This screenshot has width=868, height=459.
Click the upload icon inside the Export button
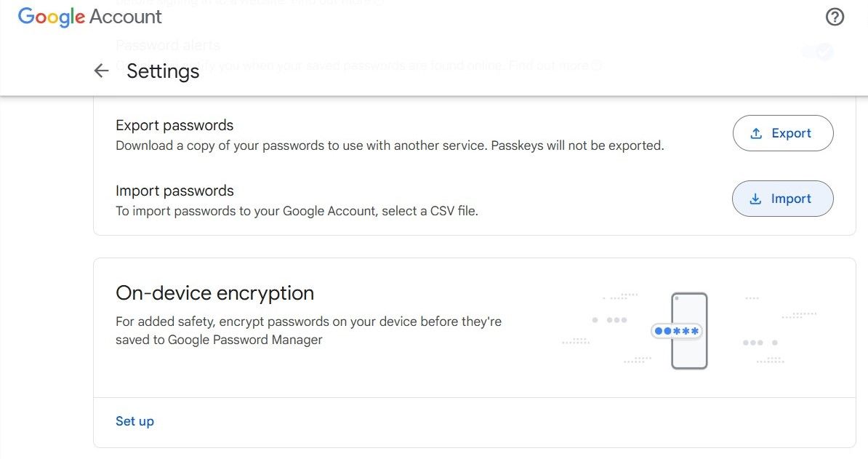click(757, 132)
